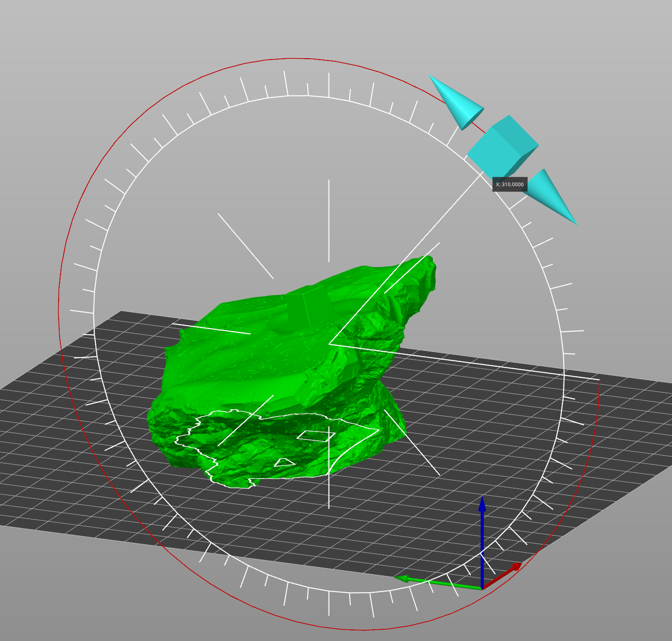Viewport: 672px width, 641px height.
Task: Click the blue Z axis arrow
Action: (482, 542)
